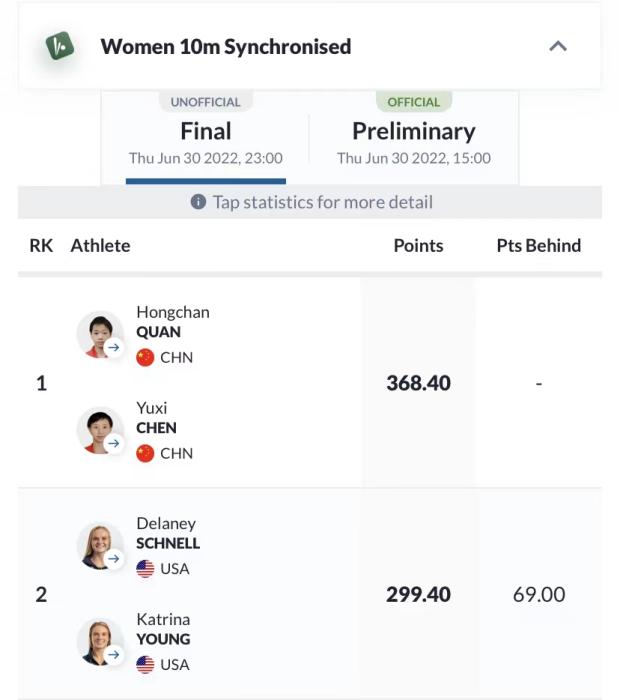Open Delaney Schnell's athlete photo
Screen dimensions: 620x700
point(99,546)
